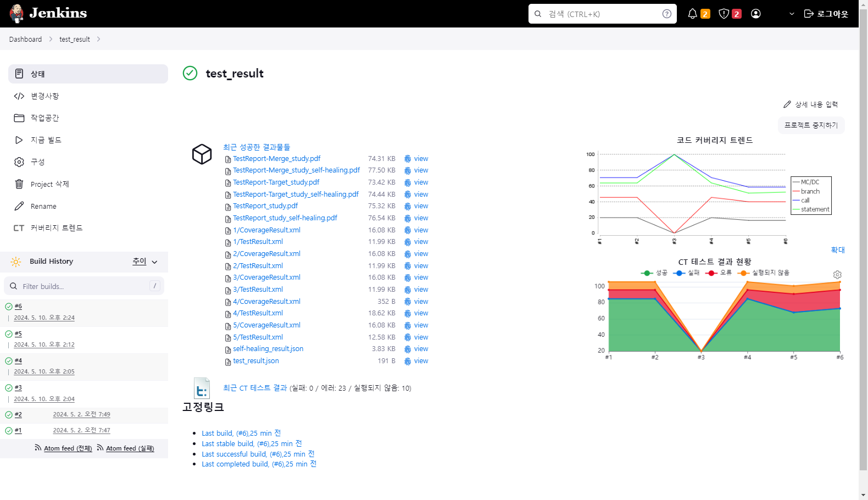
Task: Expand the test_result breadcrumb chevron
Action: pyautogui.click(x=98, y=39)
